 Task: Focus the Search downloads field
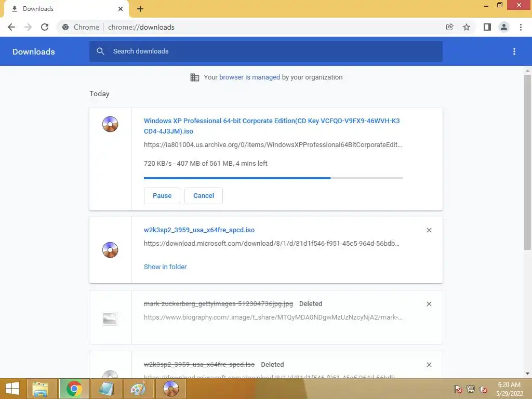click(266, 51)
